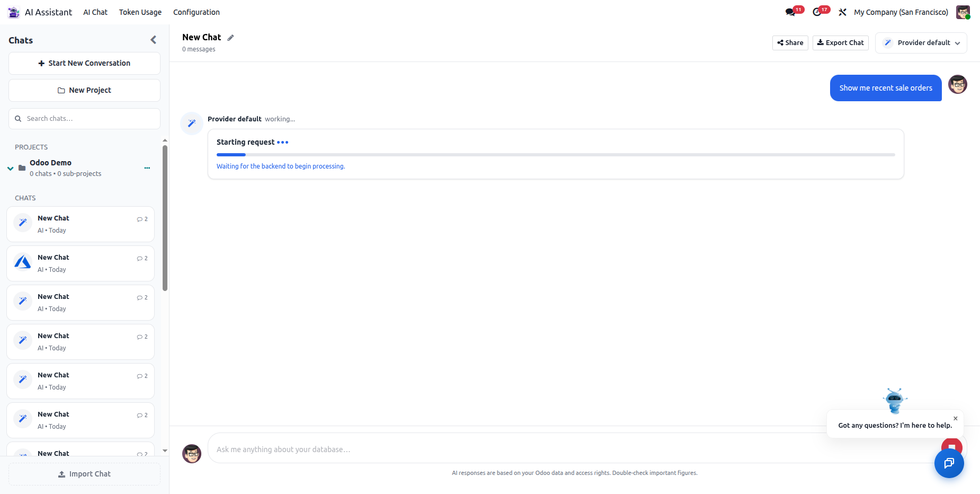Image resolution: width=980 pixels, height=494 pixels.
Task: Click the 'Show me recent sale orders' message bubble
Action: coord(886,88)
